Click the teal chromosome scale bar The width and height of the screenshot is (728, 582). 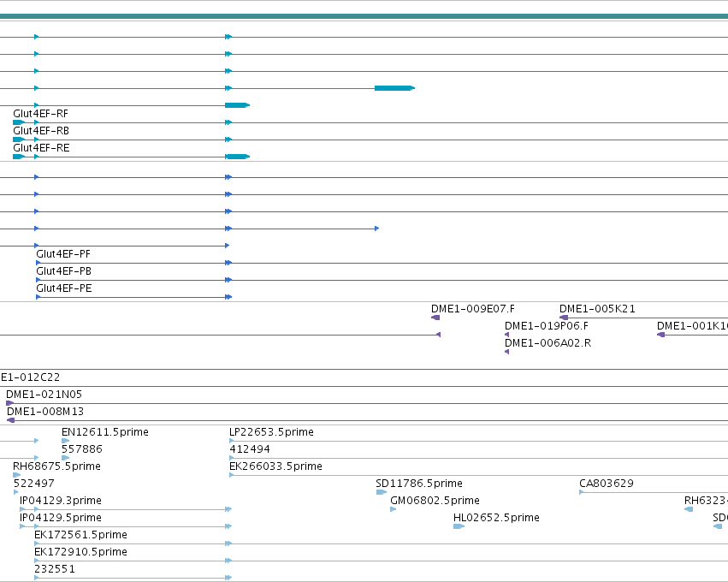[364, 17]
